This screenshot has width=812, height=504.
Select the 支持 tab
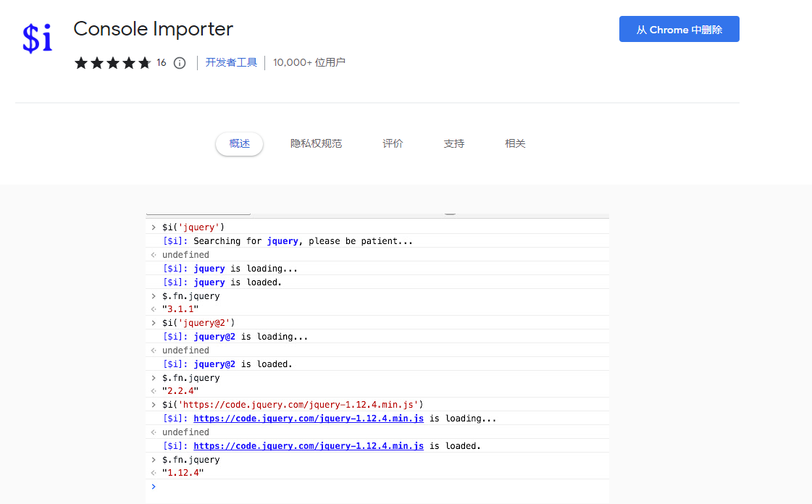pyautogui.click(x=453, y=143)
